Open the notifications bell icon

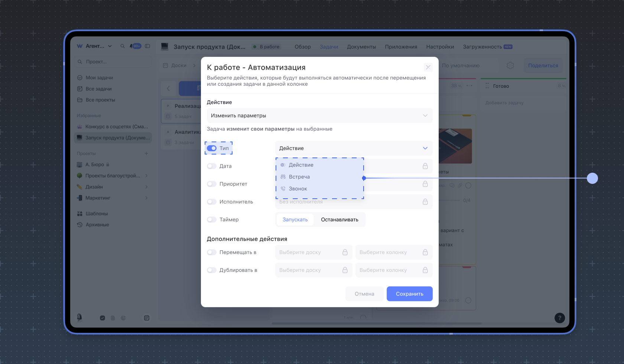(132, 46)
